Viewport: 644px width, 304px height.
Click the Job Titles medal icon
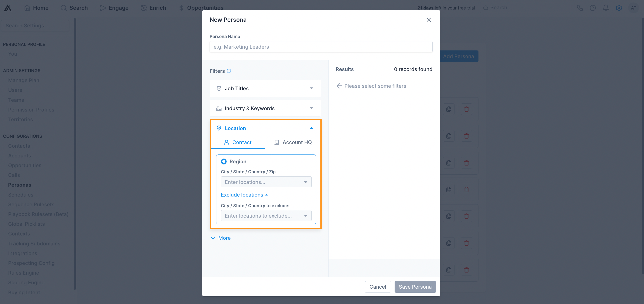(x=219, y=88)
